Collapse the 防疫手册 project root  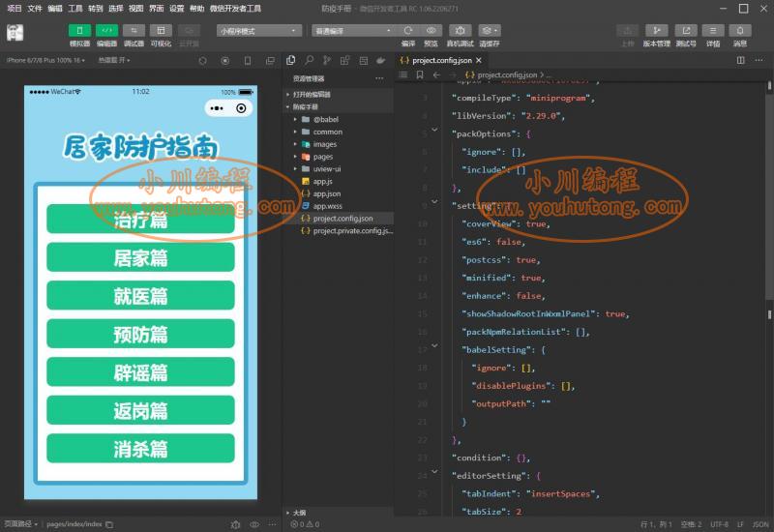pos(339,106)
